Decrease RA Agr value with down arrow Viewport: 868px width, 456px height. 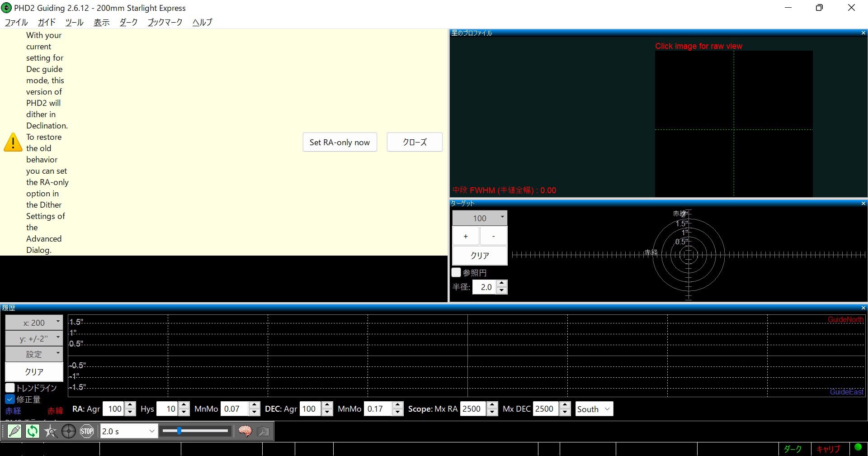point(130,412)
